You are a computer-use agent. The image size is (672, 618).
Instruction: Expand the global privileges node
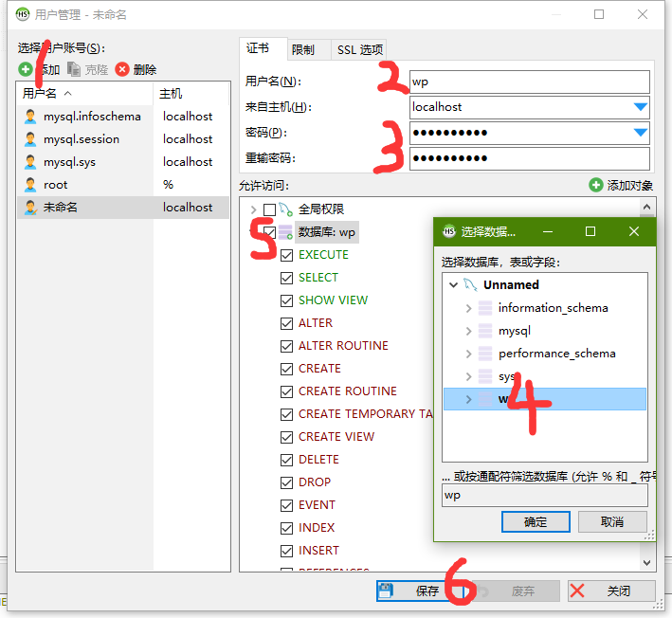pos(253,209)
